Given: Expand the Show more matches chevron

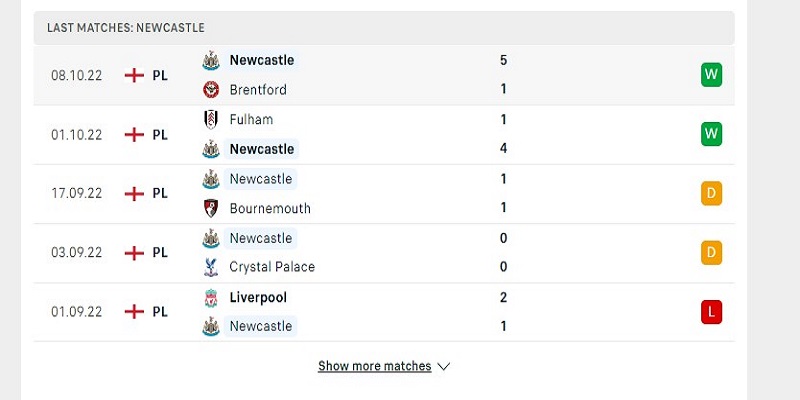Looking at the screenshot, I should pyautogui.click(x=443, y=366).
